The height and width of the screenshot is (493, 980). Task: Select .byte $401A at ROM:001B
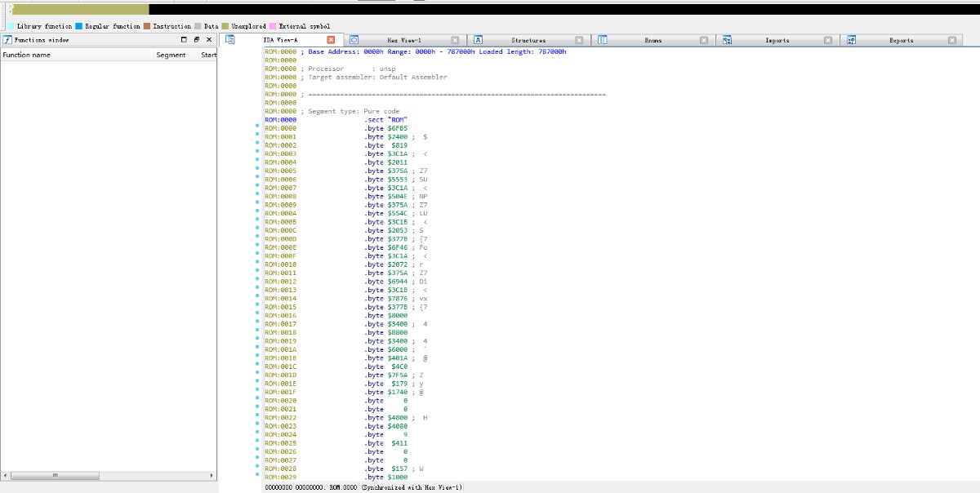(x=386, y=358)
